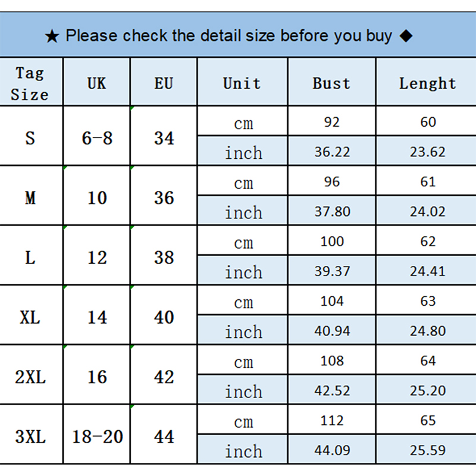Select the EU size 38 cell
This screenshot has width=476, height=476.
click(x=164, y=257)
